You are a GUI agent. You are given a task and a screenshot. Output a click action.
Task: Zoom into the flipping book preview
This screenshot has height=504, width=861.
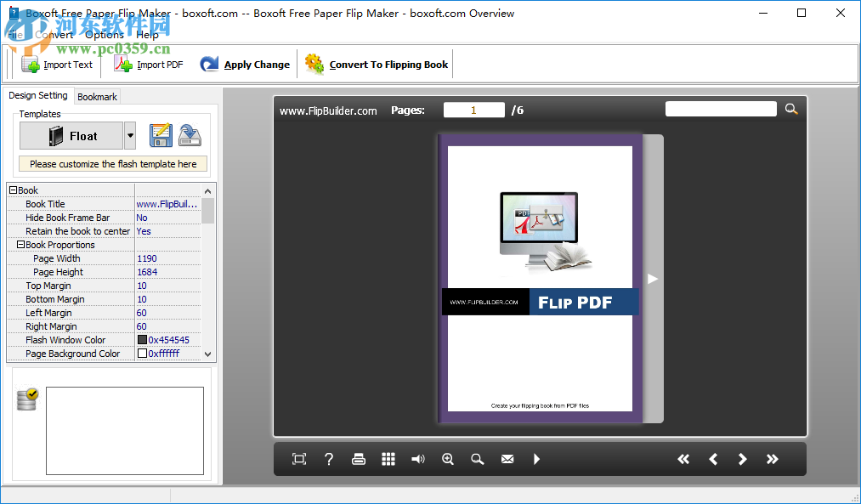coord(447,459)
